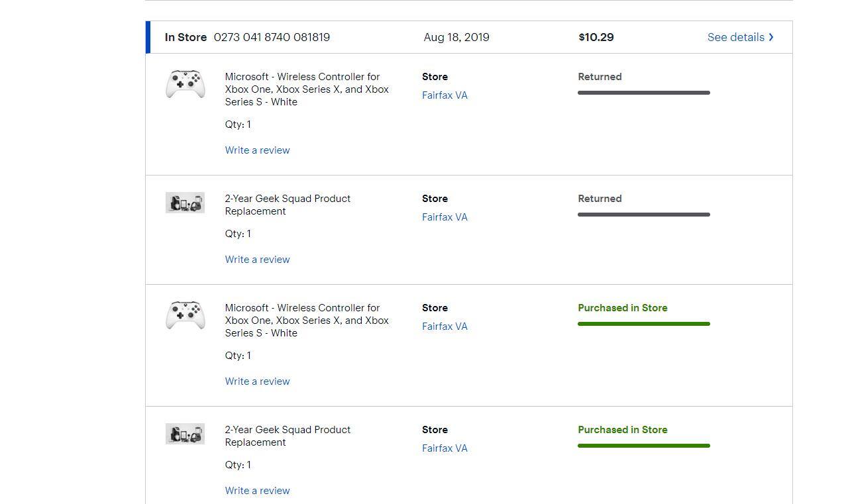This screenshot has width=850, height=504.
Task: Click the returned white Xbox controller thumbnail
Action: [185, 85]
